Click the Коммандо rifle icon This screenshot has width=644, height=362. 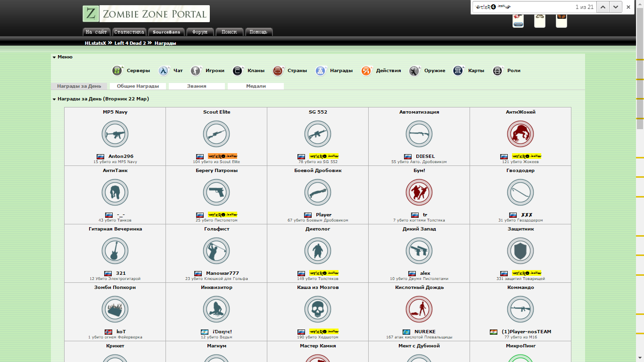click(x=520, y=309)
